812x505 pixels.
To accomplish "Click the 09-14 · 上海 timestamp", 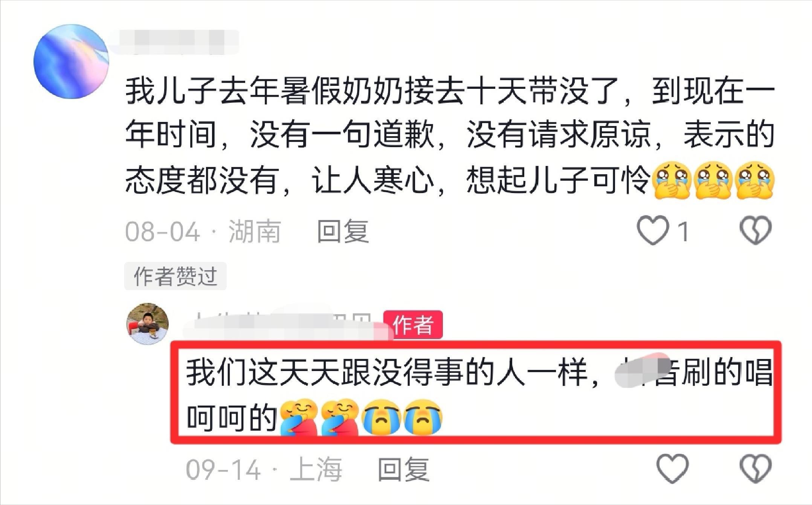I will click(264, 469).
